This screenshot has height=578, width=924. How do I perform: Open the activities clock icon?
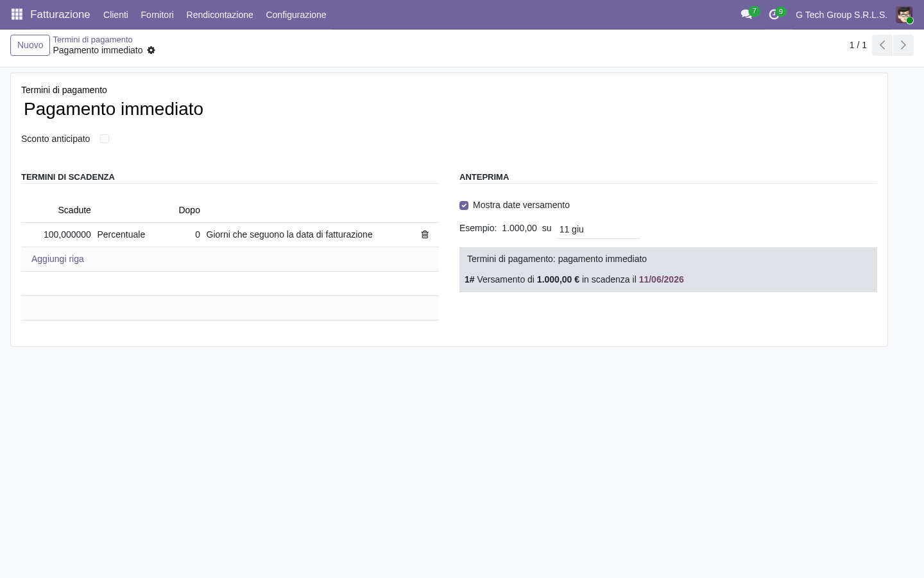[774, 14]
